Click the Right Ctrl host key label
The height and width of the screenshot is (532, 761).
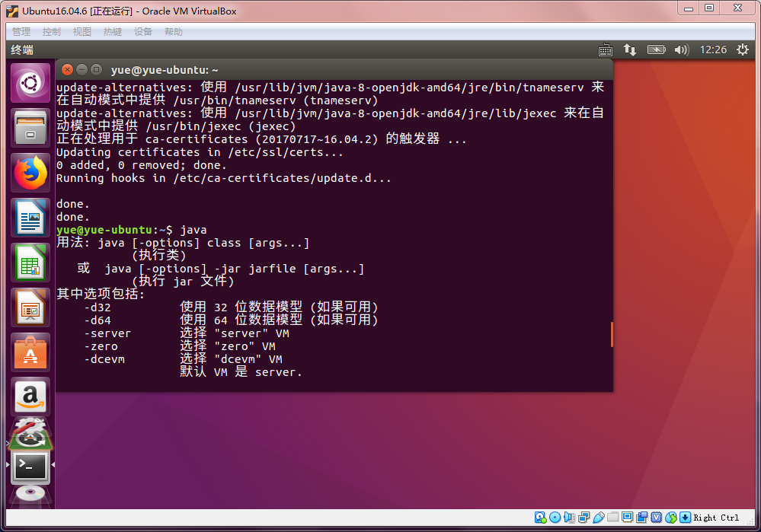(716, 518)
